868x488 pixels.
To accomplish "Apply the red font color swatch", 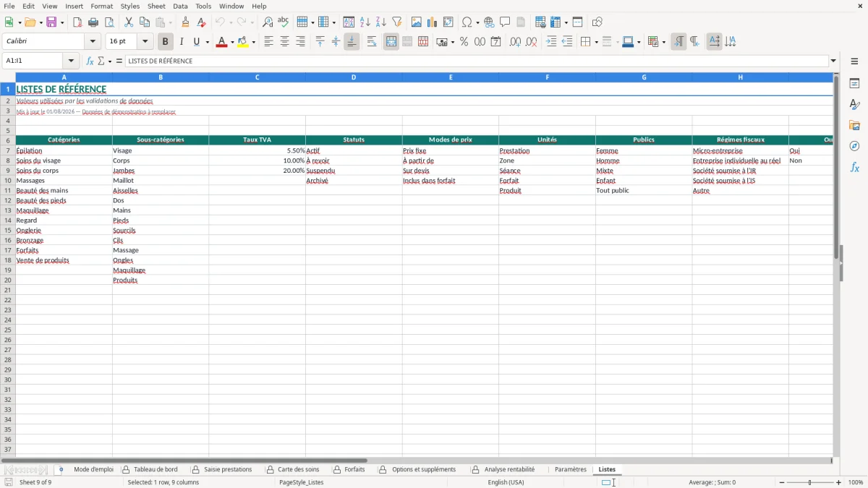I will (x=221, y=42).
